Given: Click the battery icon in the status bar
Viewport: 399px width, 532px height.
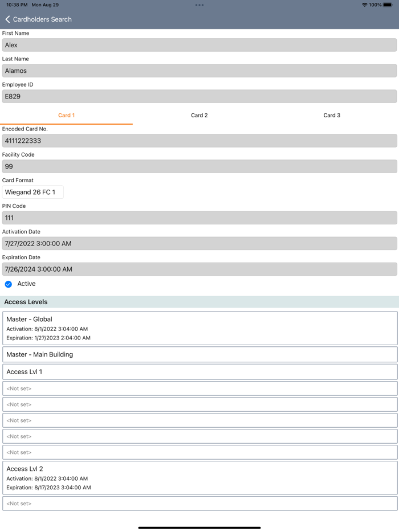Looking at the screenshot, I should pyautogui.click(x=389, y=5).
